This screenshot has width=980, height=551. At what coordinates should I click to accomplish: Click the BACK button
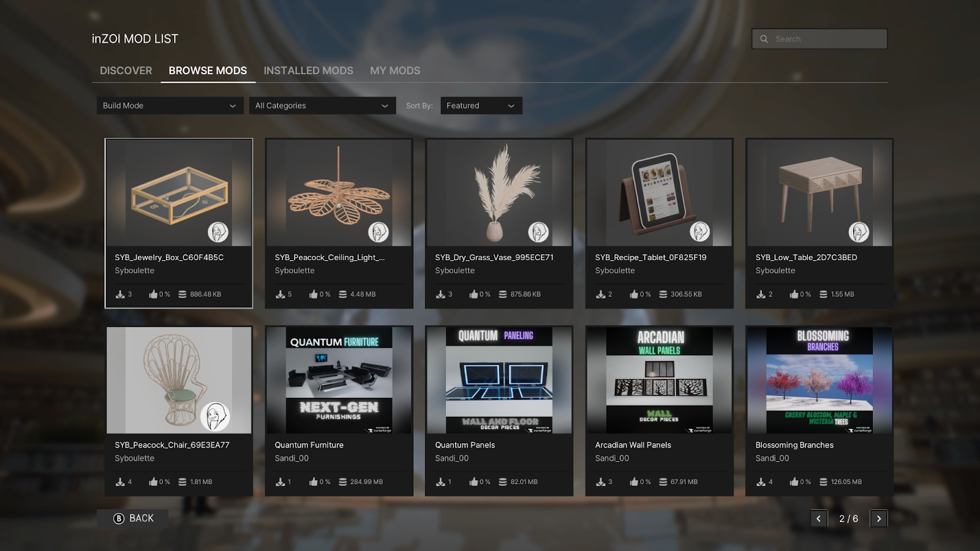(133, 519)
